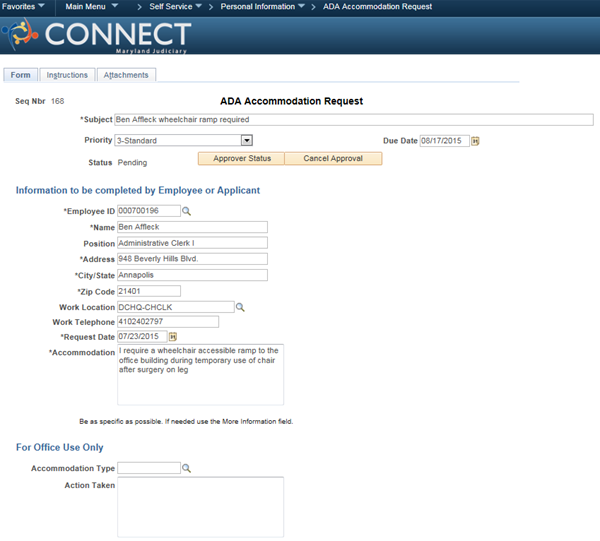This screenshot has height=541, width=600.
Task: Click the Employee ID lookup magnifier icon
Action: click(x=186, y=211)
